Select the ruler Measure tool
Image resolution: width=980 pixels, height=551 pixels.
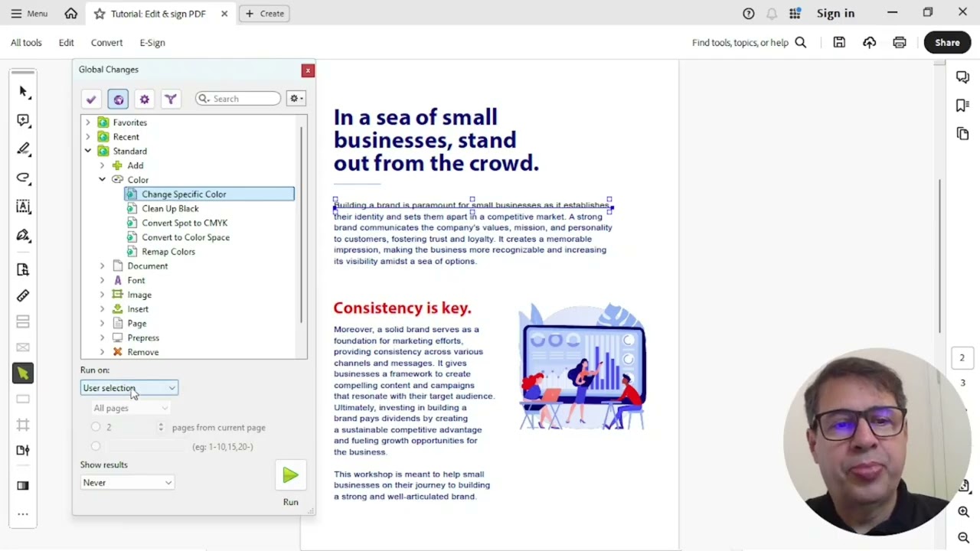pyautogui.click(x=23, y=295)
